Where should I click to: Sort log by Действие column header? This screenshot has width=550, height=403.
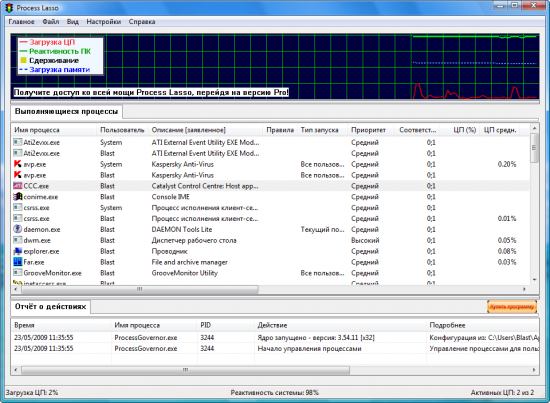(340, 325)
